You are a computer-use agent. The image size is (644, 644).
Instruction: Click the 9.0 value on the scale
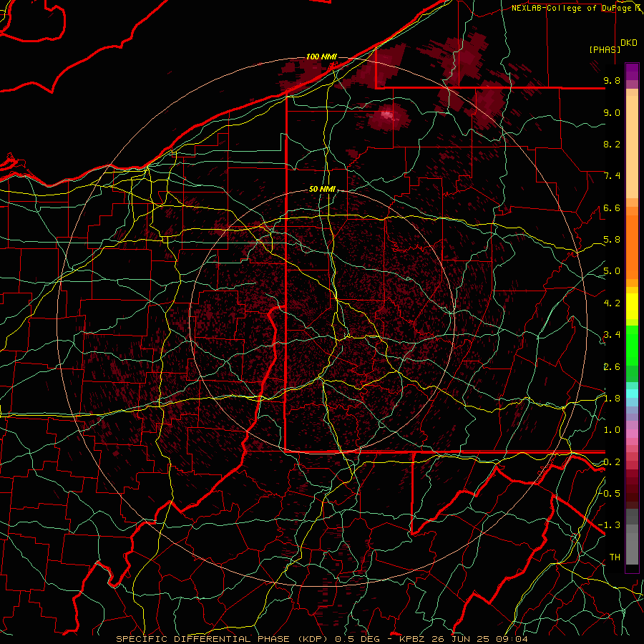(612, 112)
